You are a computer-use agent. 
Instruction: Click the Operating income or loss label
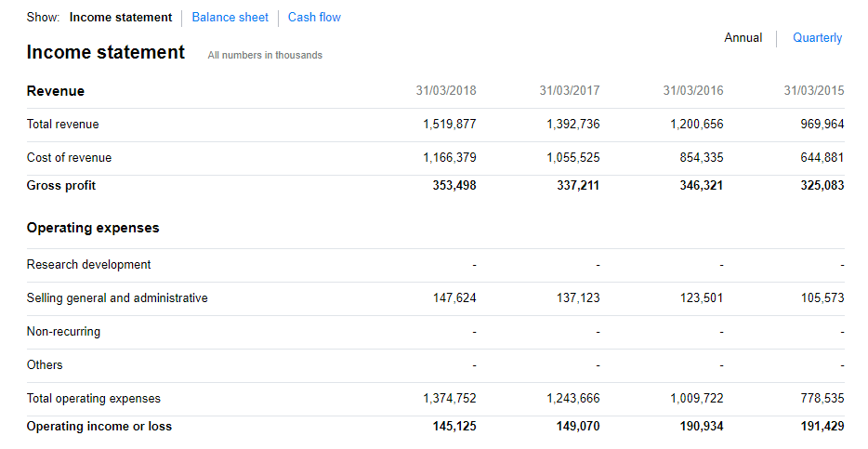click(x=99, y=427)
